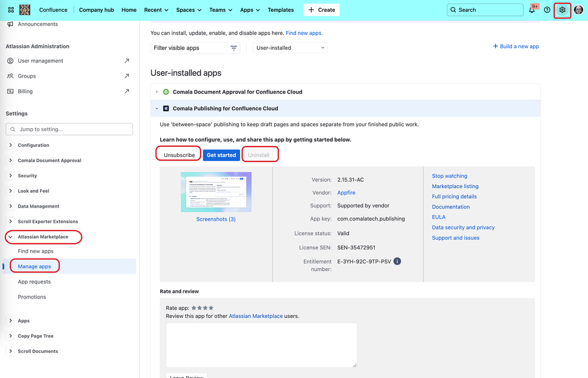Open User management external link arrow

[127, 61]
